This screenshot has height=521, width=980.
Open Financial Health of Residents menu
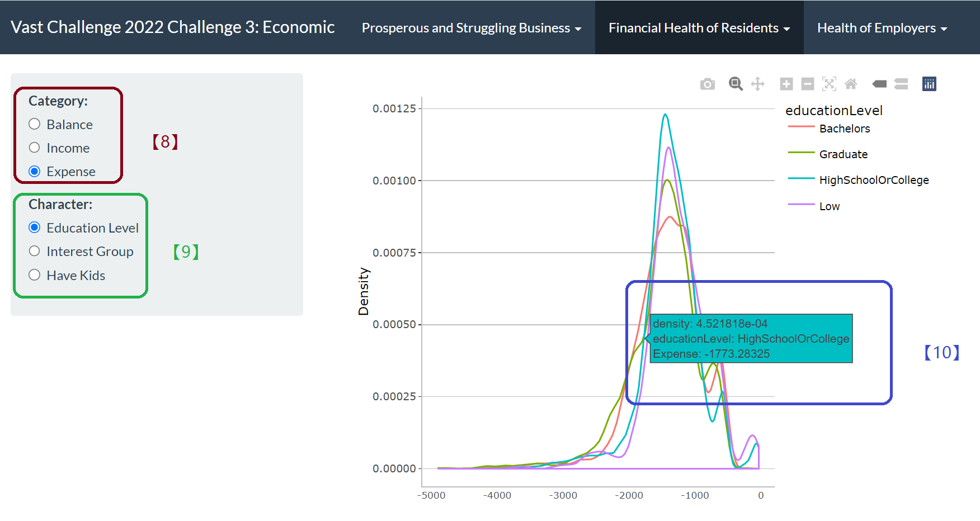coord(699,28)
